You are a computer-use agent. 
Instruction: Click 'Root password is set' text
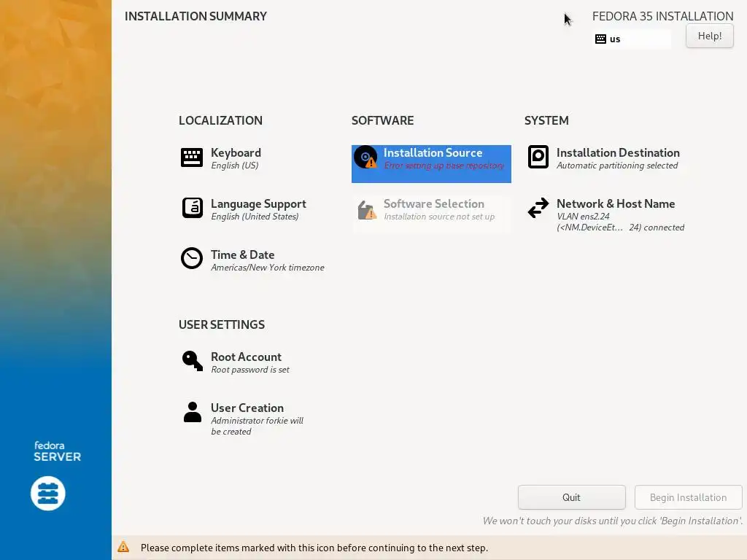click(250, 370)
